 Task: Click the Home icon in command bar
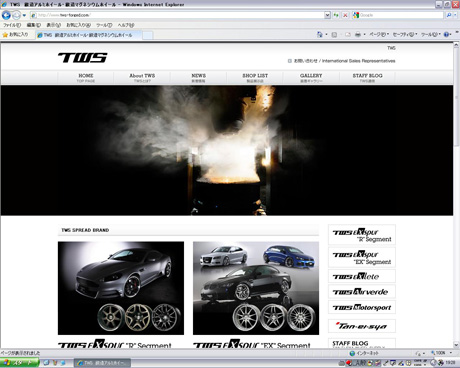point(320,34)
